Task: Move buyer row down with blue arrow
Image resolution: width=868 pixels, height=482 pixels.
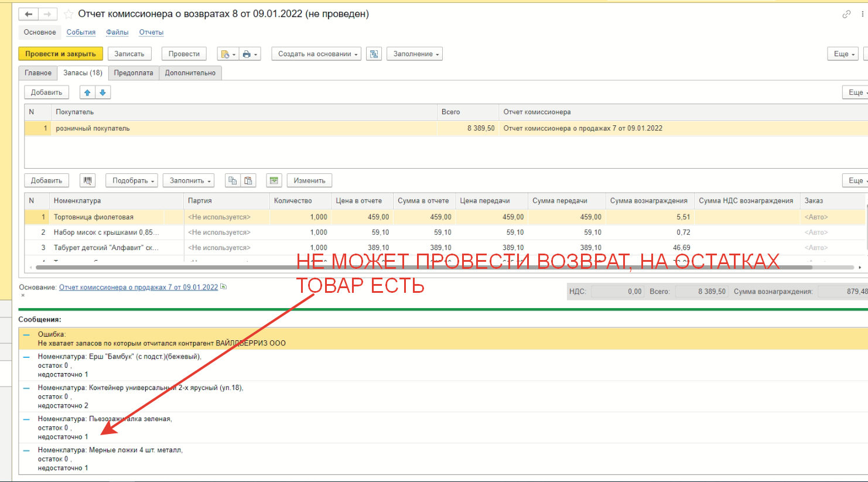Action: (x=102, y=93)
